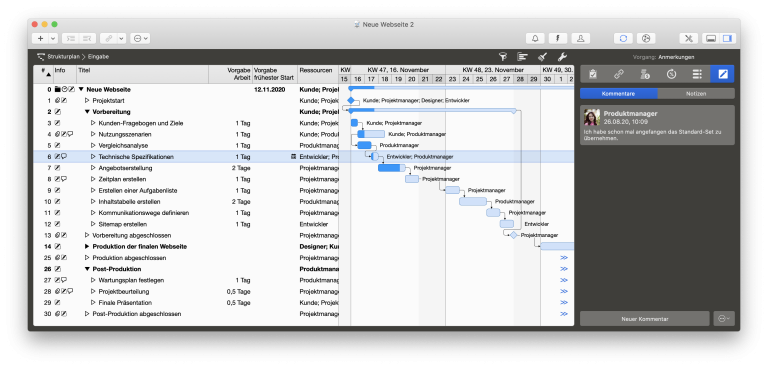Switch to the stopwatch actual values tab

(671, 74)
